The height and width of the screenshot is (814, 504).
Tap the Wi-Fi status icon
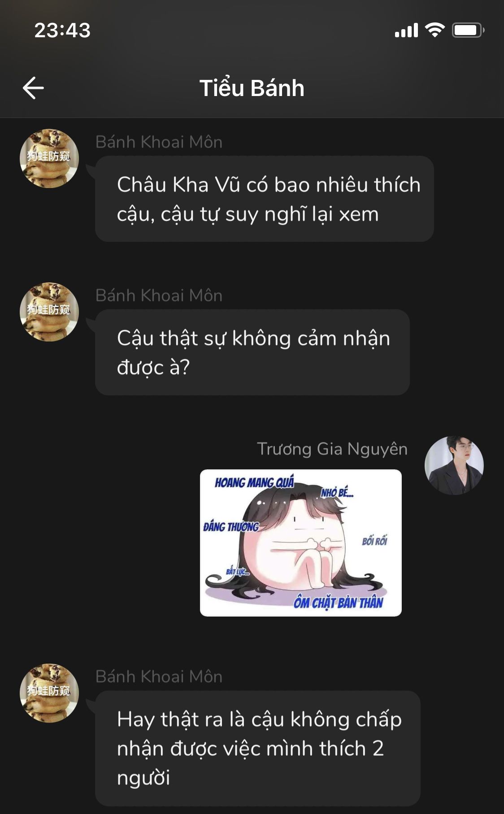click(x=434, y=30)
